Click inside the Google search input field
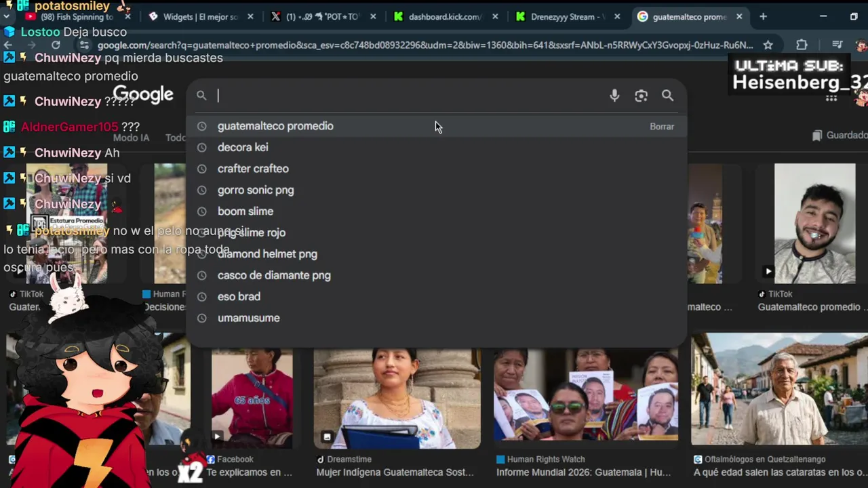The height and width of the screenshot is (488, 868). (x=407, y=96)
